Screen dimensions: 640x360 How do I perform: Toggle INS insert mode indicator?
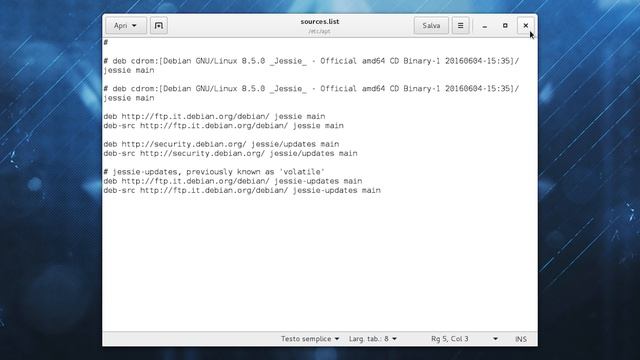(x=521, y=339)
